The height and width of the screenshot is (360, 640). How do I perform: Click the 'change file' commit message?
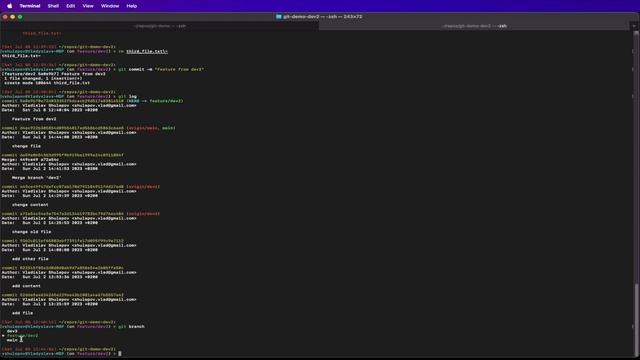pos(26,146)
